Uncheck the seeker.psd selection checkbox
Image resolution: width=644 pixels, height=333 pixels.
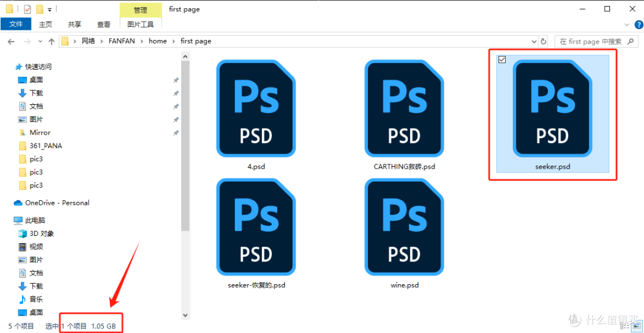coord(502,60)
